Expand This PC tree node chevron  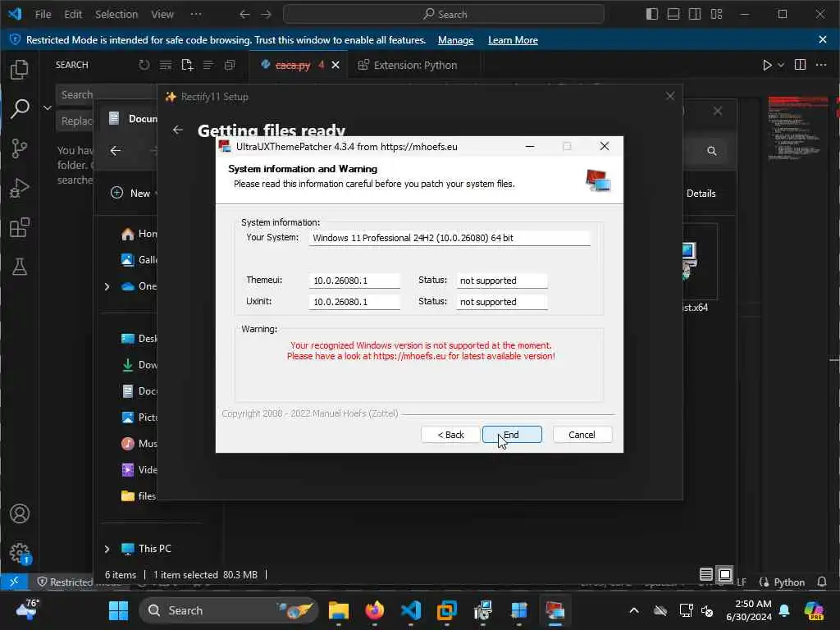point(107,549)
